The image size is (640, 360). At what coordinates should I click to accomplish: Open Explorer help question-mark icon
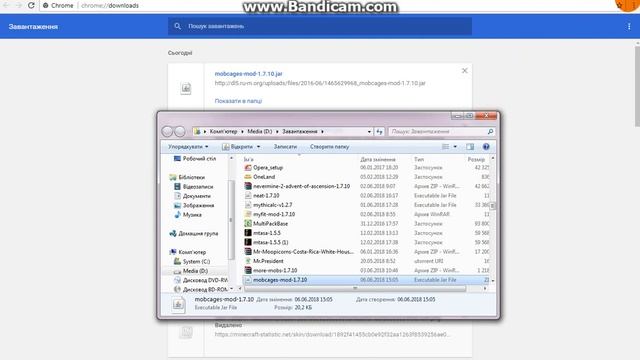(486, 147)
